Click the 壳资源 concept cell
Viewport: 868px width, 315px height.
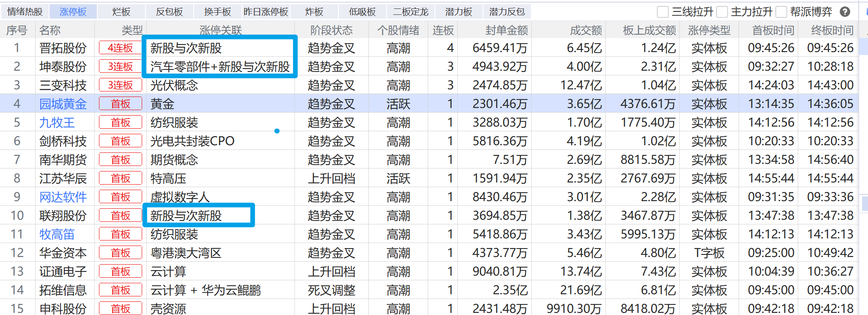point(168,309)
